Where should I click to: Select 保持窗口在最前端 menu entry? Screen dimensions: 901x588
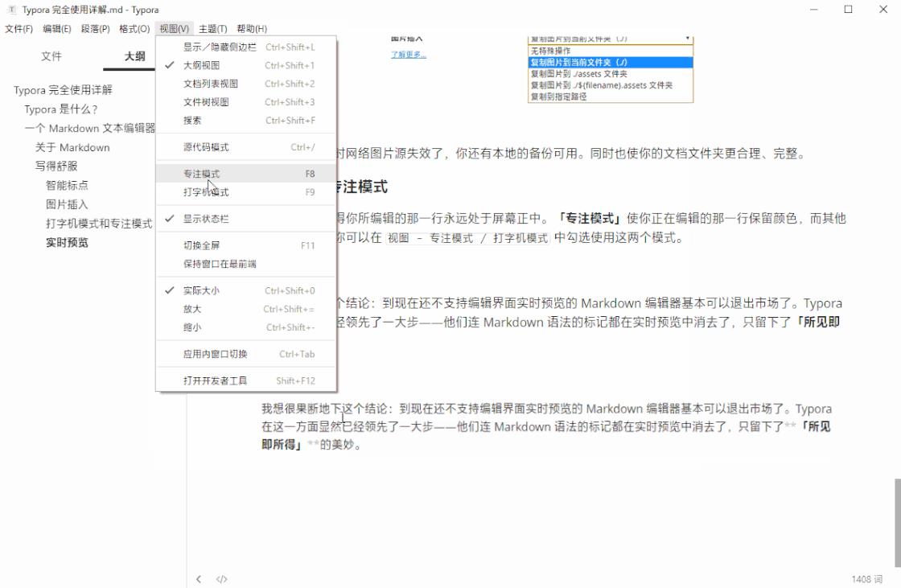[x=246, y=264]
